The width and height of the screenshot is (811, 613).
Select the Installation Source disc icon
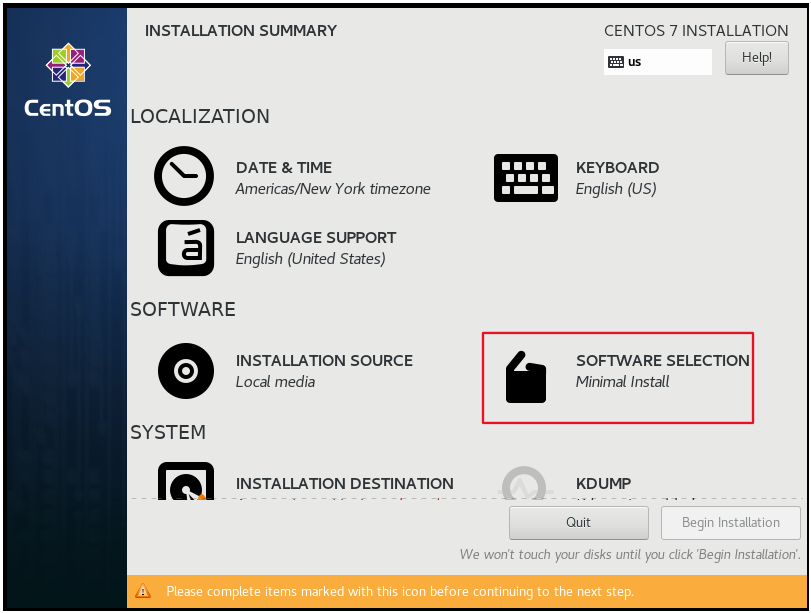(186, 370)
